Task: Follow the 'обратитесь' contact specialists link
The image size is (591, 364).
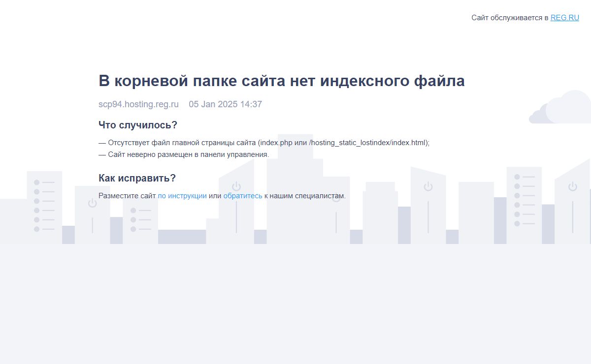Action: point(243,196)
